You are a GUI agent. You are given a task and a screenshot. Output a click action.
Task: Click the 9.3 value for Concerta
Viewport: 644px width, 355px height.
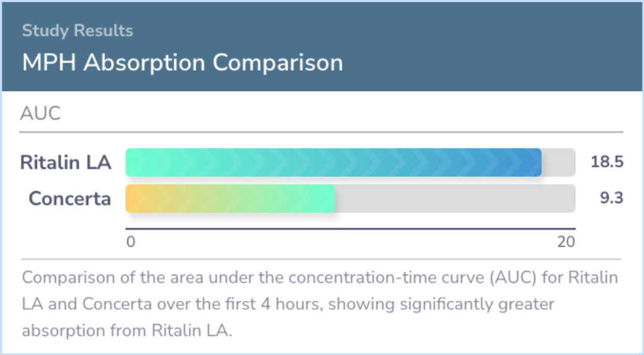point(612,198)
